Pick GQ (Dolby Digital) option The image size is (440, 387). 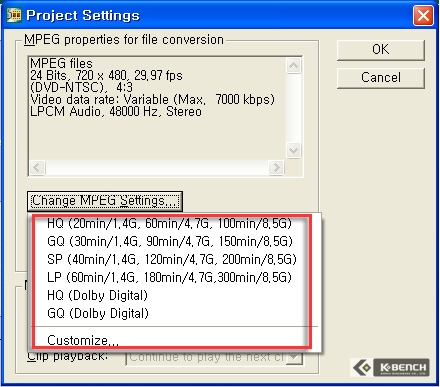click(98, 313)
